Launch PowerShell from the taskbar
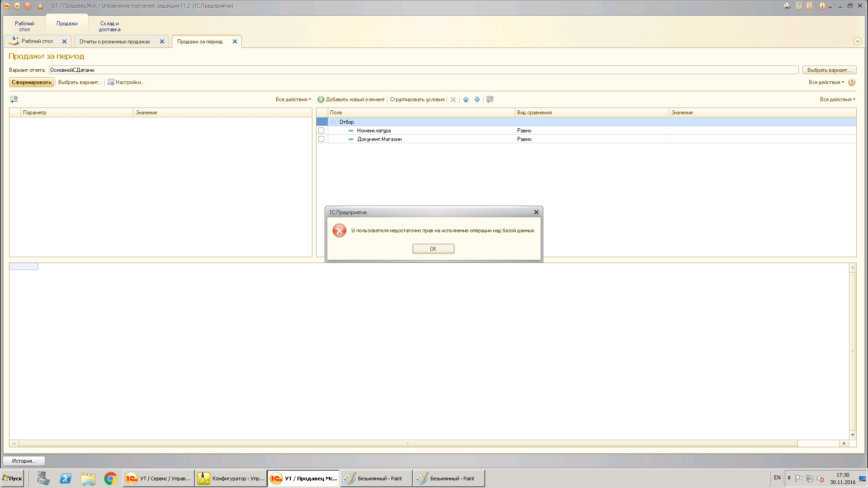The width and height of the screenshot is (868, 488). pos(66,479)
